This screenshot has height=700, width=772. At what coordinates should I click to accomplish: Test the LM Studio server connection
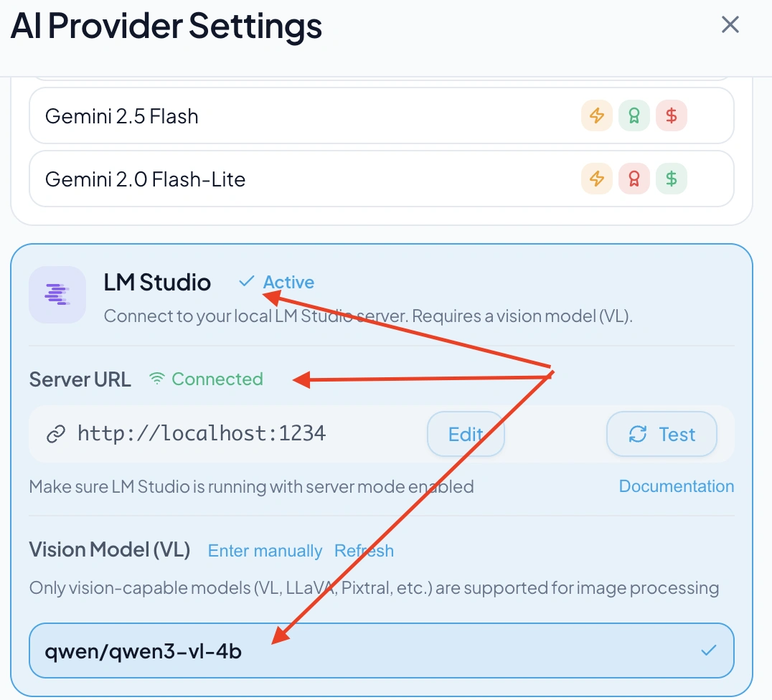pos(661,434)
